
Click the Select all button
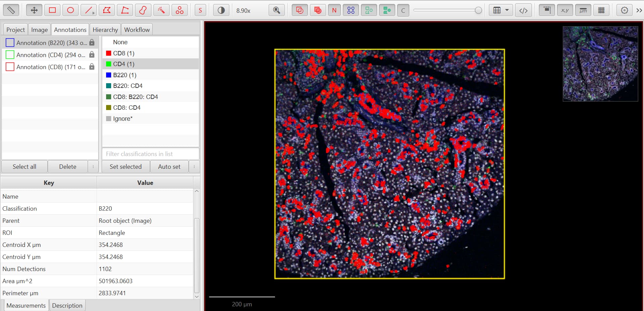(24, 166)
